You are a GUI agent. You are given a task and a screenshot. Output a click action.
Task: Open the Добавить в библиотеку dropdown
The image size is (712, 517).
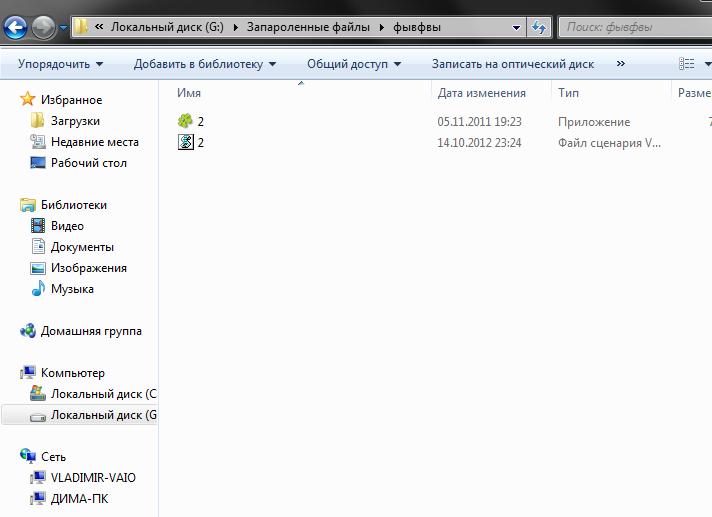205,64
